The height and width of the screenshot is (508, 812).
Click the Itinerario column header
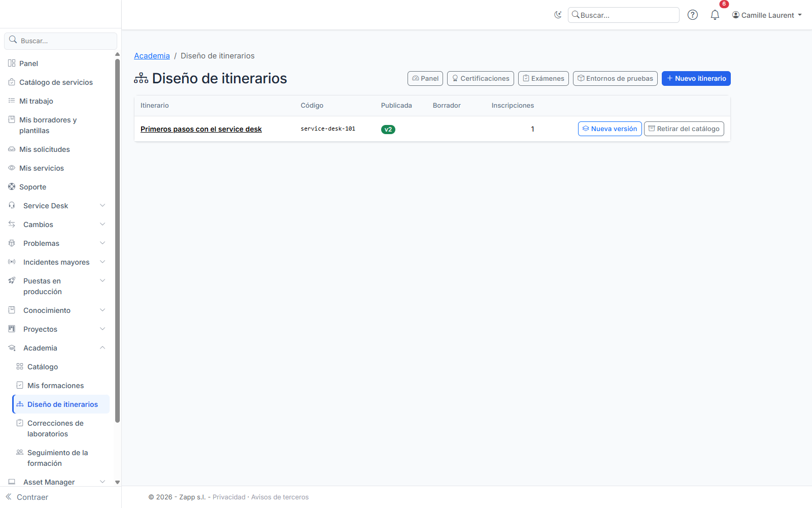155,106
